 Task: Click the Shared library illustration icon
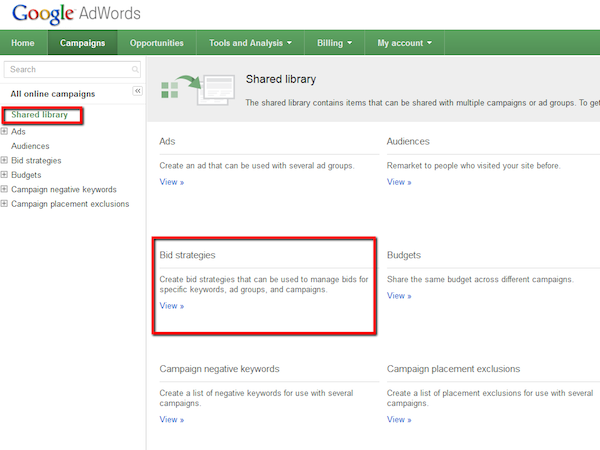(197, 90)
